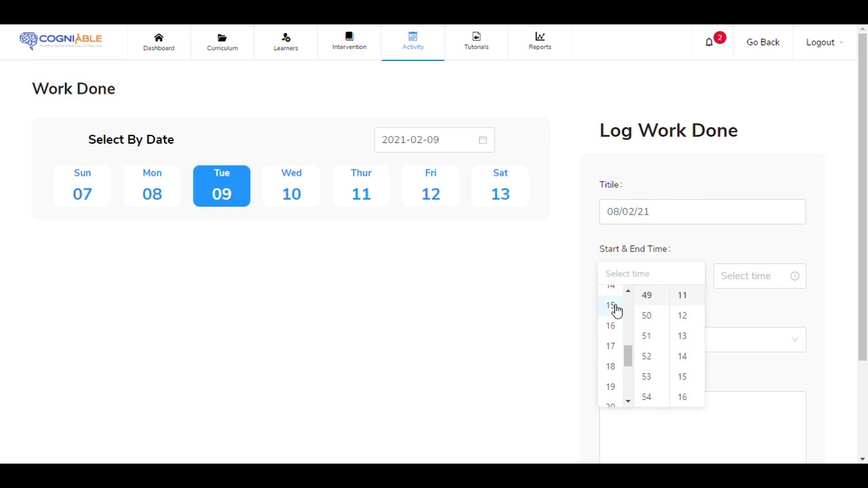Select Sun 07 day card
The image size is (868, 488).
pyautogui.click(x=82, y=186)
